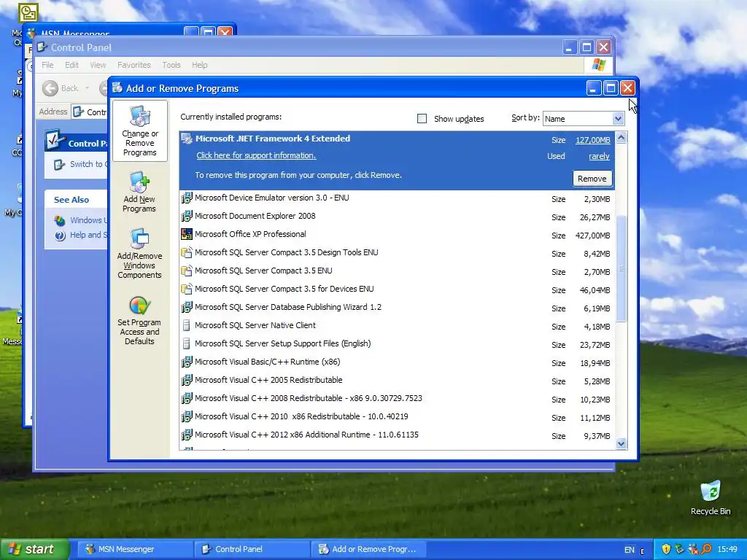
Task: Open the Sort by Name dropdown
Action: click(x=618, y=119)
